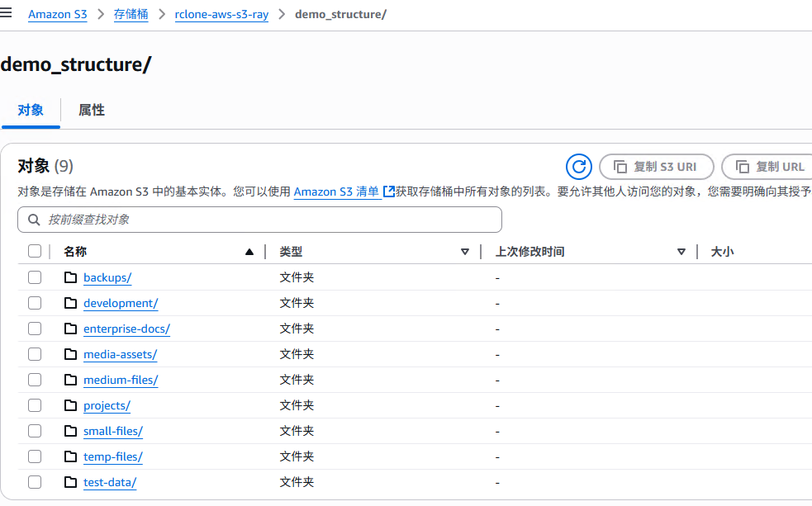Select the small-files/ row checkbox
812x506 pixels.
pos(35,431)
